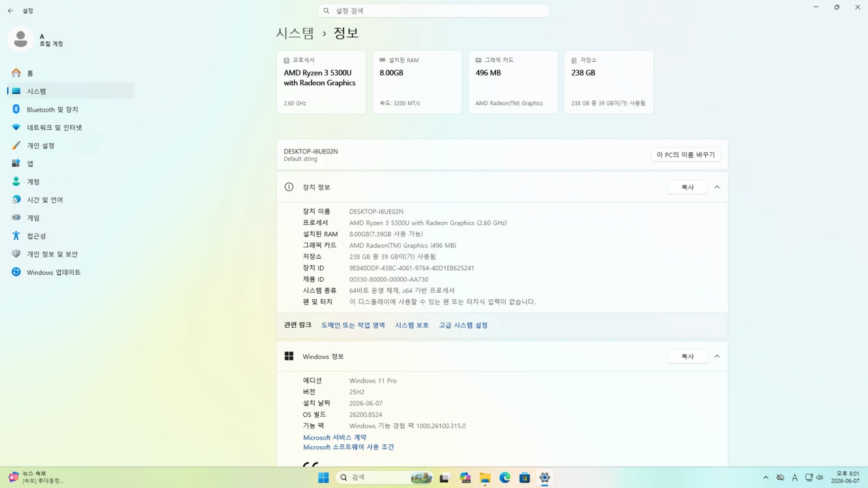Show hidden tray icons chevron
This screenshot has width=868, height=488.
click(766, 478)
